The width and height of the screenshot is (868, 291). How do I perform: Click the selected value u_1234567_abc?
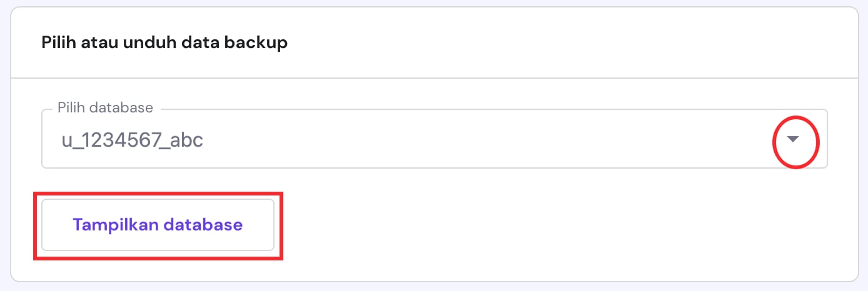coord(132,141)
